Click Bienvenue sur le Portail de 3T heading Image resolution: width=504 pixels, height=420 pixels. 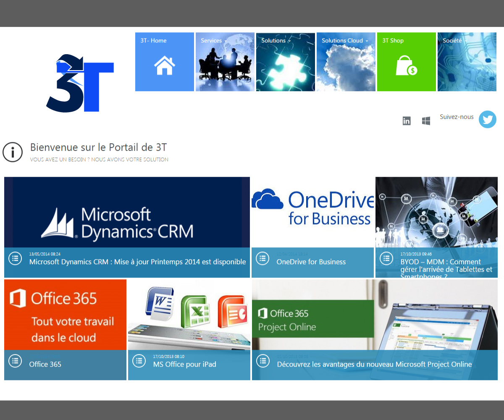click(x=98, y=147)
